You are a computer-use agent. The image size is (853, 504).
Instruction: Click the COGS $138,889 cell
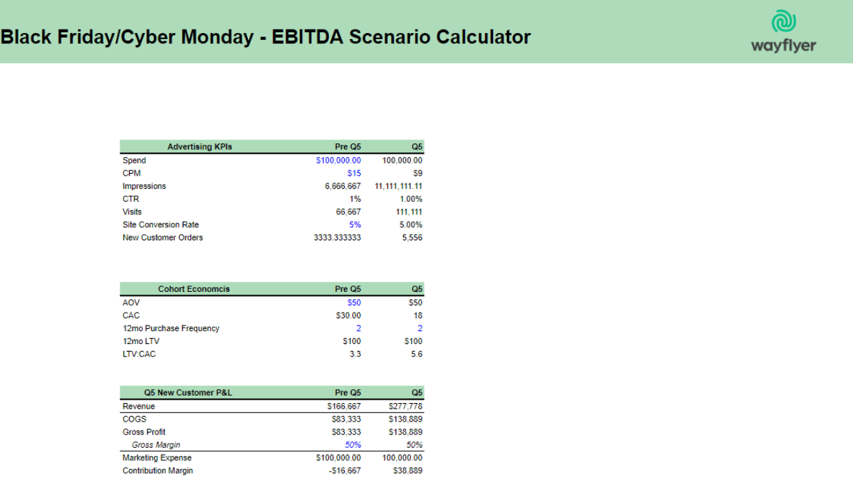tap(407, 418)
